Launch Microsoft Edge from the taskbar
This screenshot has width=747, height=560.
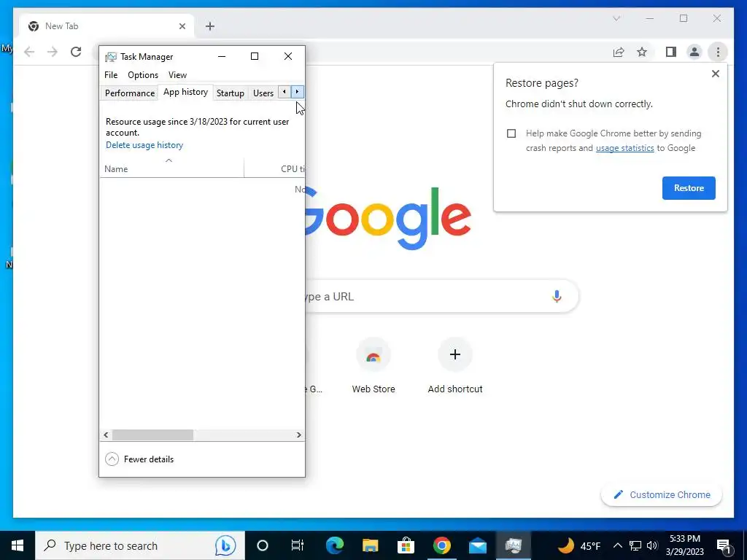click(334, 545)
